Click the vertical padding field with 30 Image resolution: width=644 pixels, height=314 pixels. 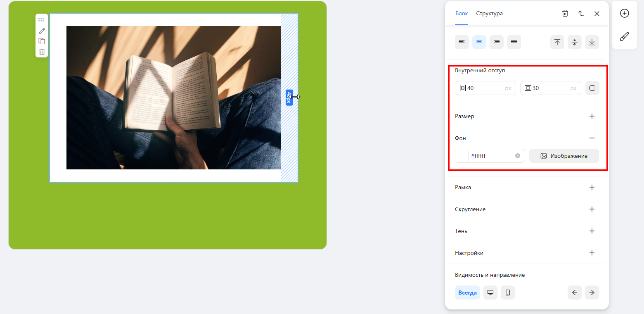click(x=551, y=88)
